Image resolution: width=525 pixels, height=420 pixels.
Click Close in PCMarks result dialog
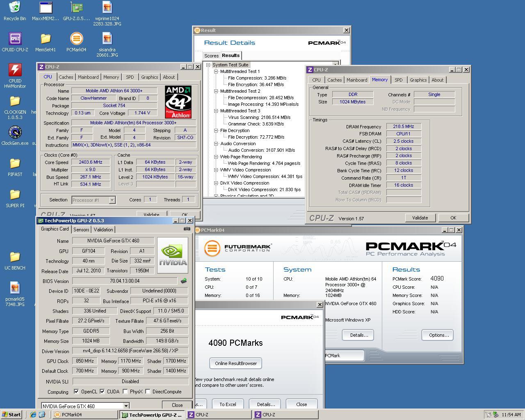pos(301,404)
